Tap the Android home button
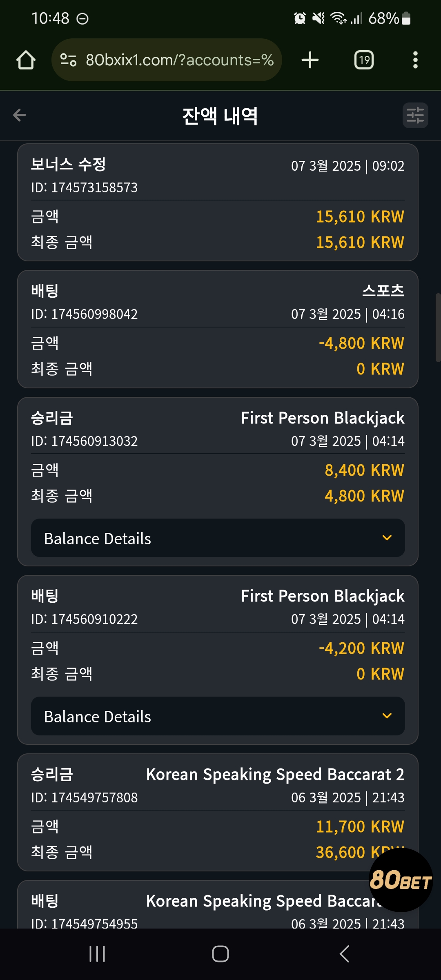441x980 pixels. [220, 954]
